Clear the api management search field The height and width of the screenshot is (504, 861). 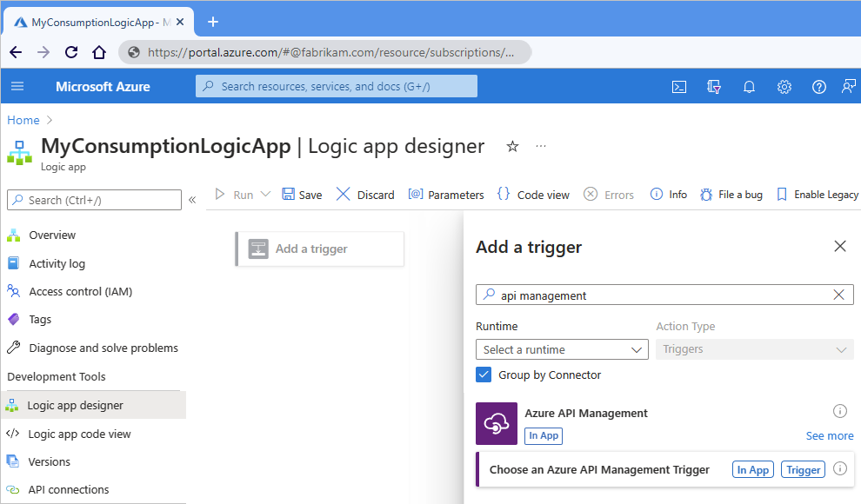[838, 295]
